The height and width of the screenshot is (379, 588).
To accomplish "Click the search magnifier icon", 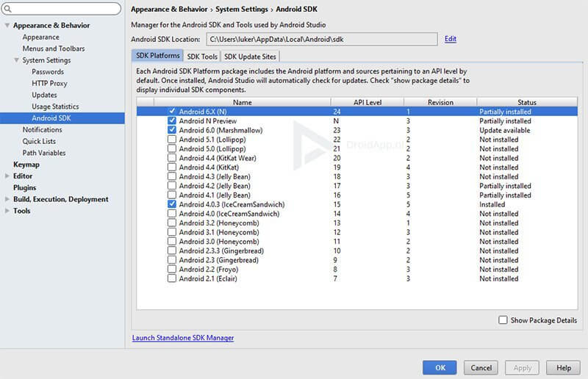I will point(8,9).
